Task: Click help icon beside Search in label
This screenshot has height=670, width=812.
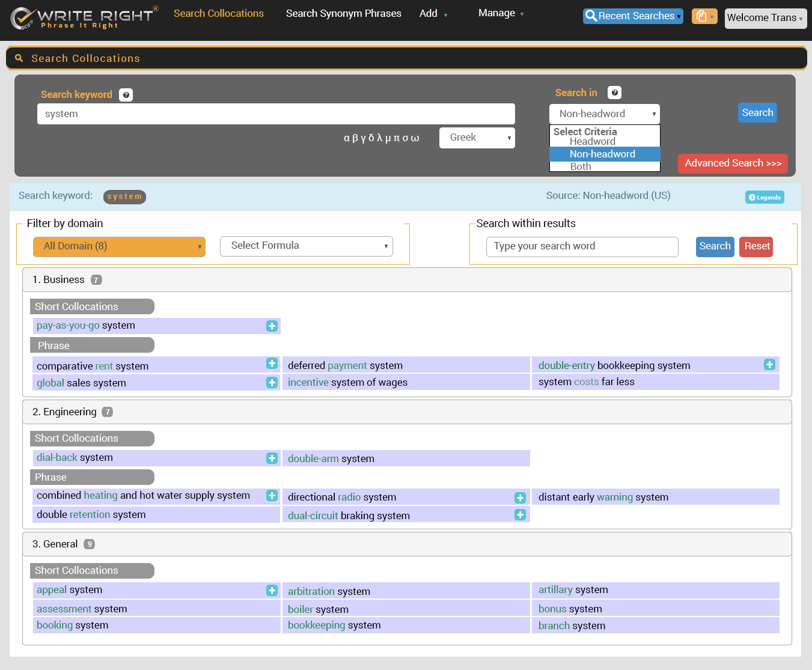Action: pos(614,93)
